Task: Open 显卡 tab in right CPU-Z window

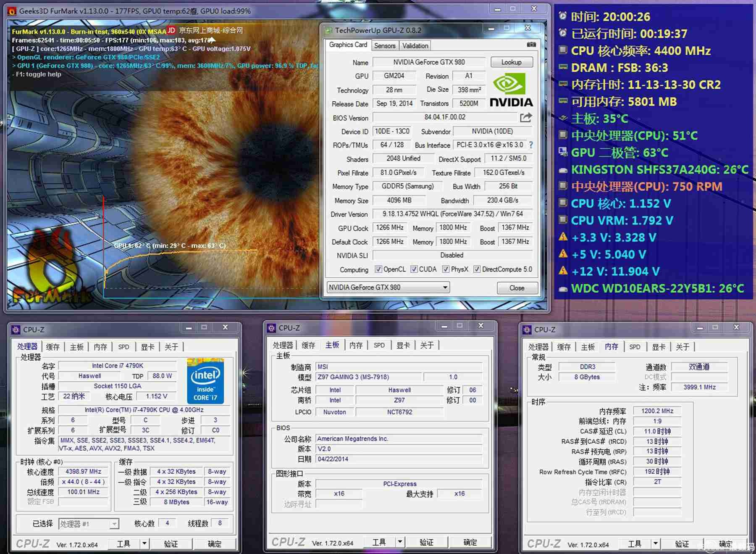Action: (659, 347)
